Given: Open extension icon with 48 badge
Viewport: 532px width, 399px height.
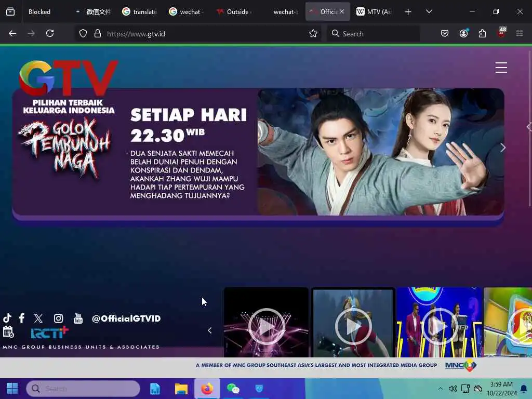Looking at the screenshot, I should [501, 33].
